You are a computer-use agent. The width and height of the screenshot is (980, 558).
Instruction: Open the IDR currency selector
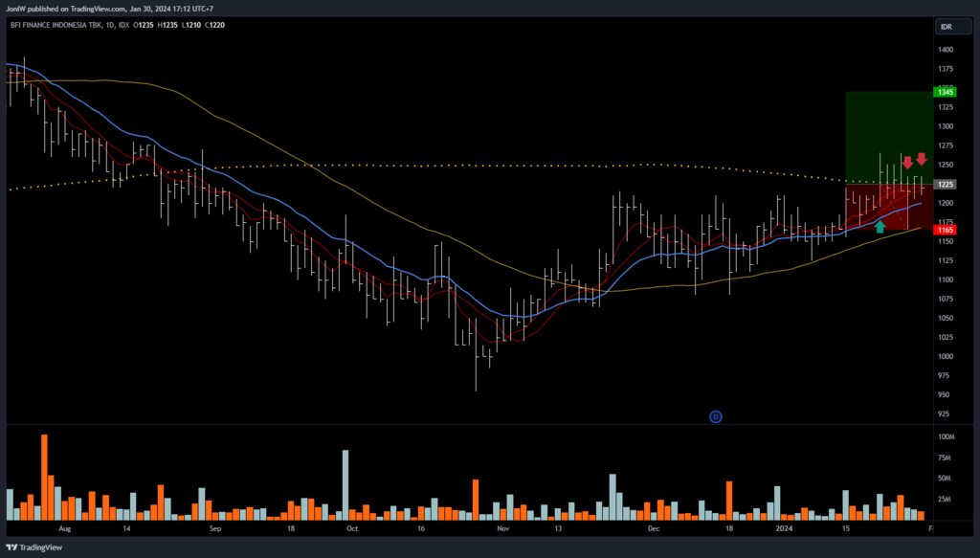946,27
